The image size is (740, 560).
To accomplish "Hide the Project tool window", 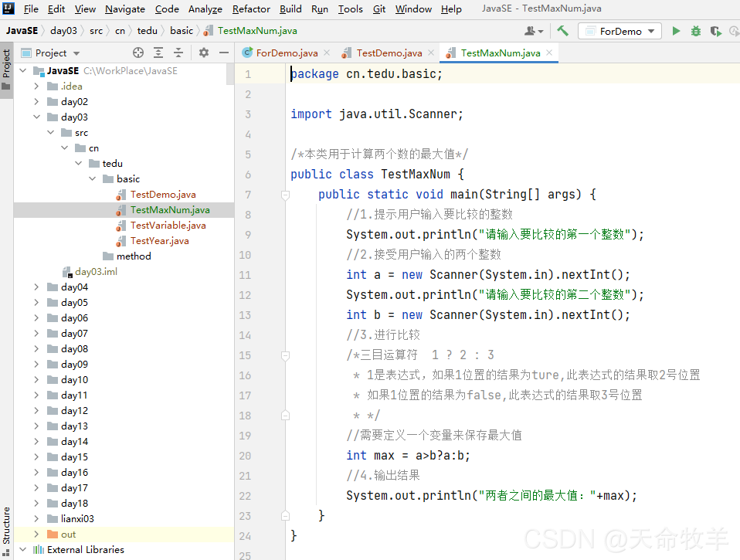I will 224,53.
